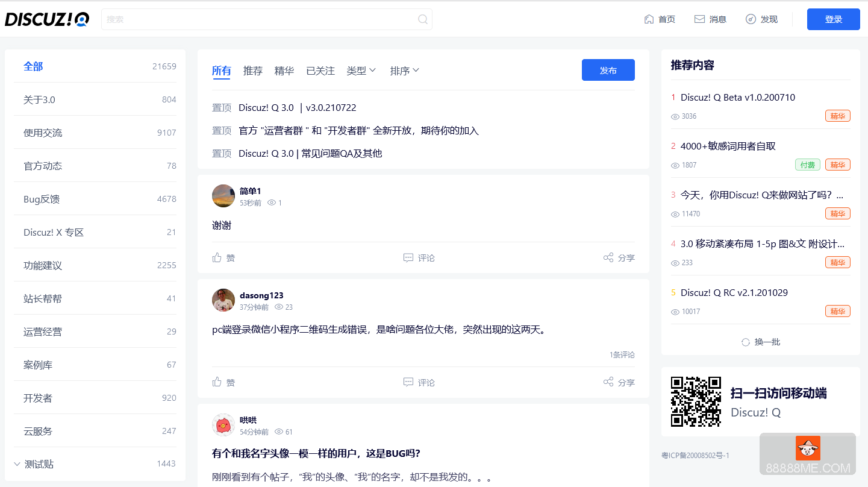Open username 哄哄
The image size is (868, 487).
tap(248, 420)
